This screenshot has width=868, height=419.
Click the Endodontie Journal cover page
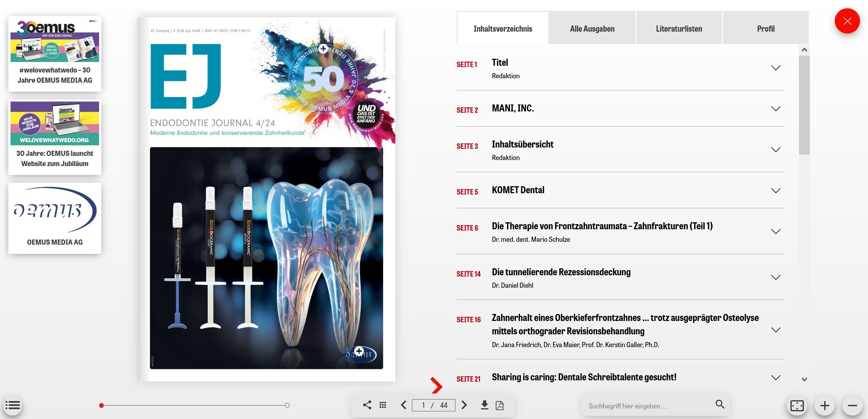(x=267, y=199)
